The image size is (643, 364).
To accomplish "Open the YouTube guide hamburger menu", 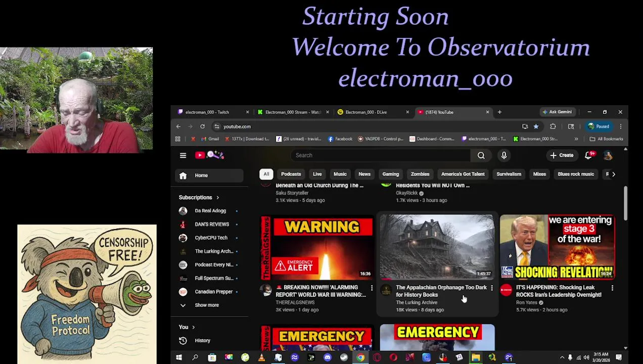I will click(183, 156).
